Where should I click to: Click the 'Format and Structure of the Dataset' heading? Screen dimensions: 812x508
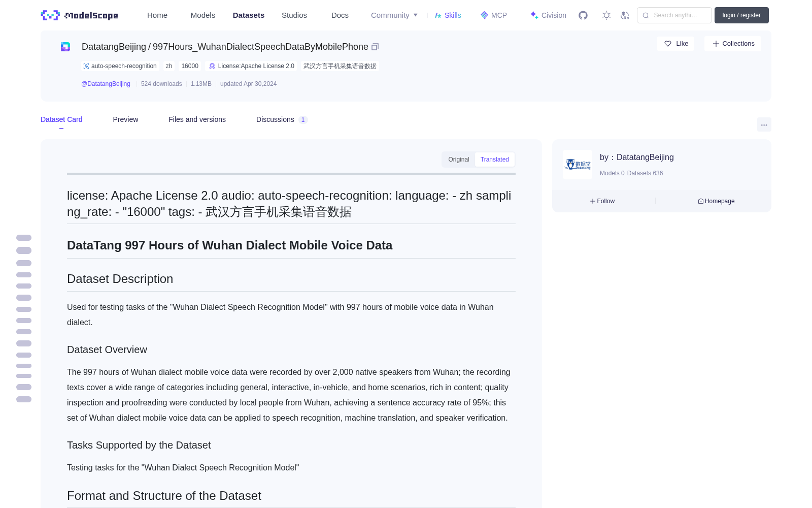click(164, 496)
